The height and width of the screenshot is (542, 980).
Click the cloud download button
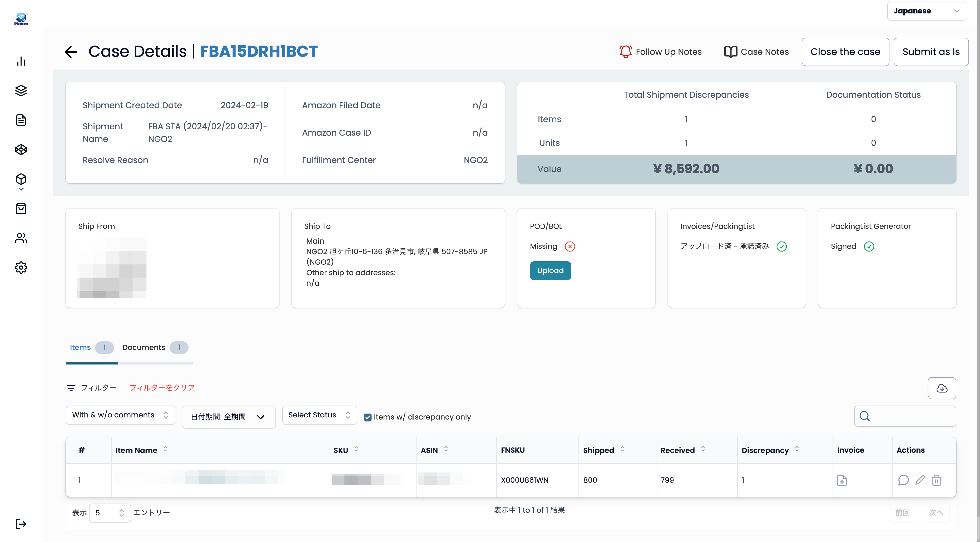point(942,388)
